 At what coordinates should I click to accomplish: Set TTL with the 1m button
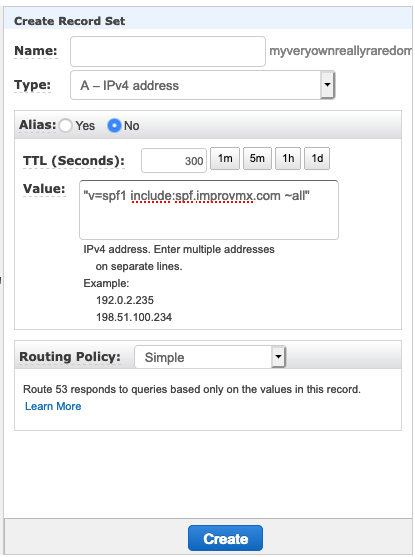point(225,158)
